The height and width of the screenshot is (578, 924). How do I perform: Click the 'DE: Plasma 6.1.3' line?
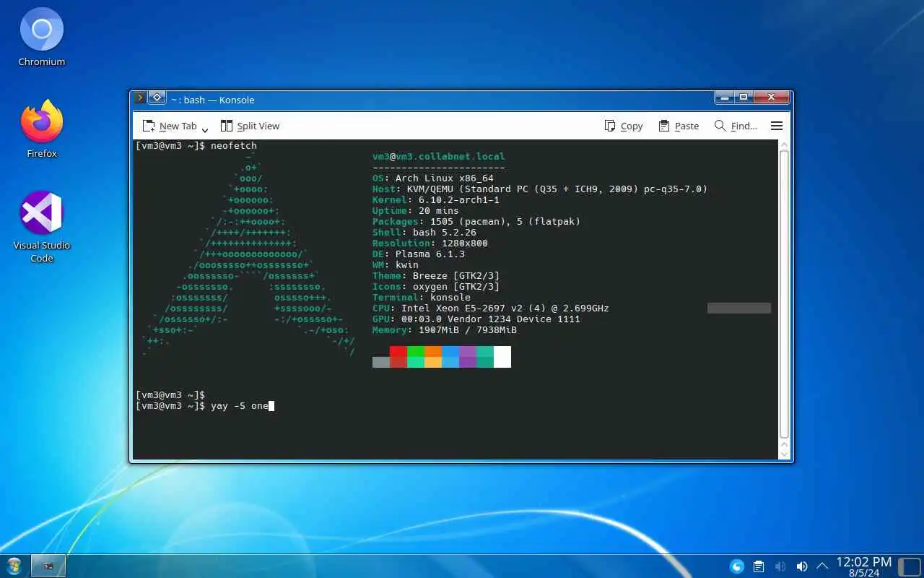(x=419, y=254)
